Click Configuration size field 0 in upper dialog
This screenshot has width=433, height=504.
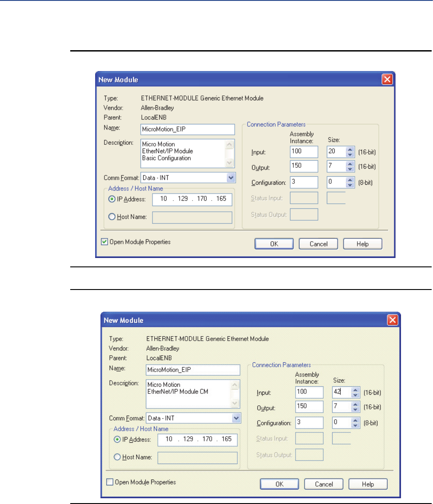pos(337,182)
